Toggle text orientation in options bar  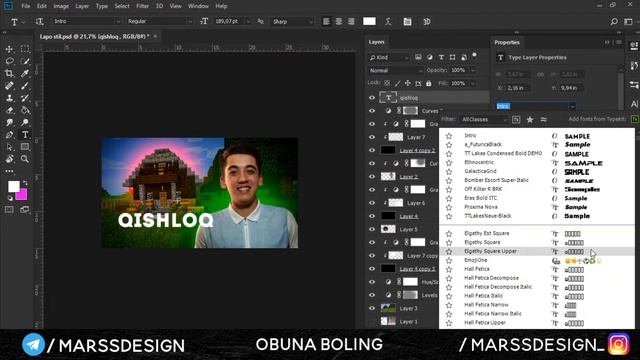[39, 22]
